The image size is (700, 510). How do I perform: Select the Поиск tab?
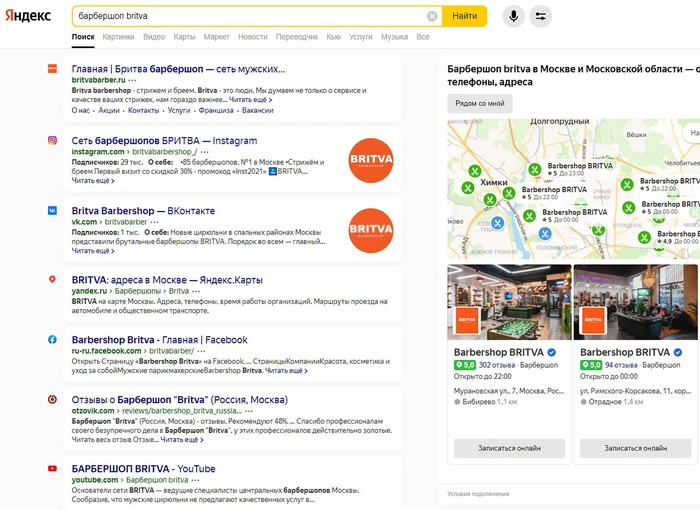tap(83, 37)
